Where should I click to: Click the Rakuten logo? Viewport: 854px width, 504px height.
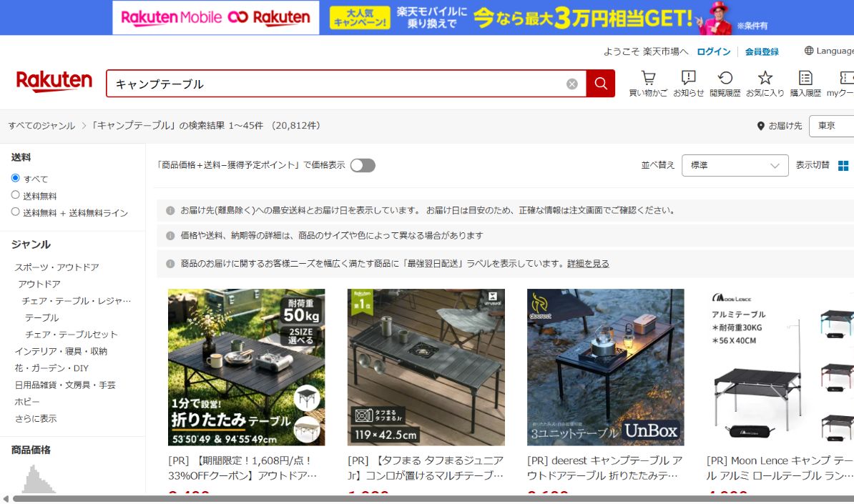point(54,81)
